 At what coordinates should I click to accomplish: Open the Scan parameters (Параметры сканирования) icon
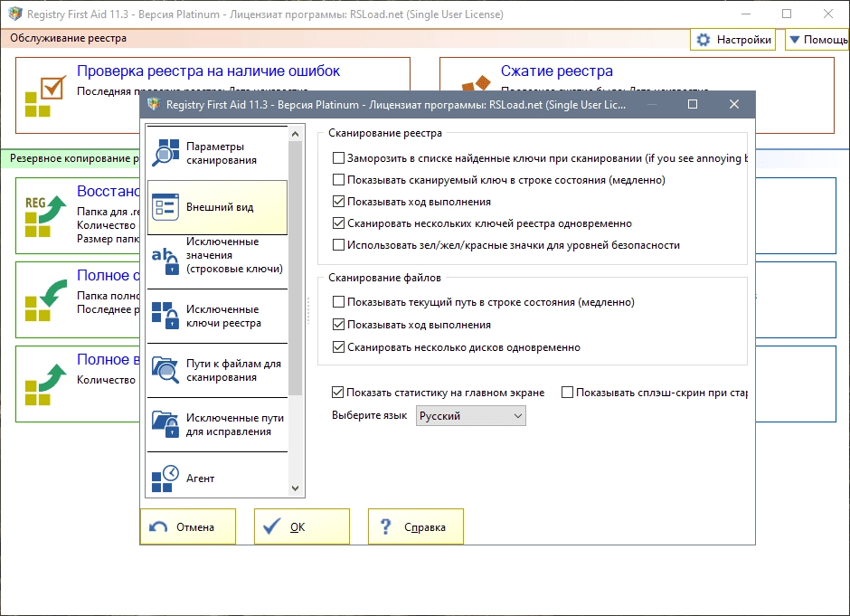(x=165, y=153)
